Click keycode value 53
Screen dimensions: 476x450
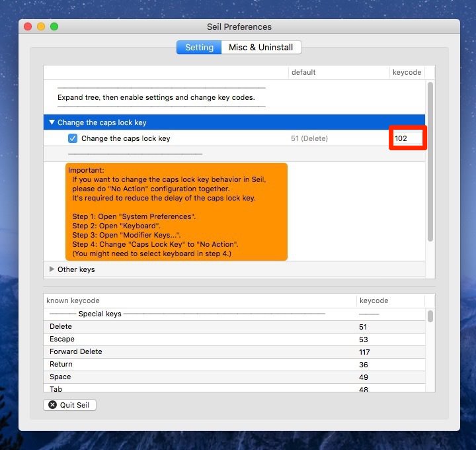click(364, 339)
